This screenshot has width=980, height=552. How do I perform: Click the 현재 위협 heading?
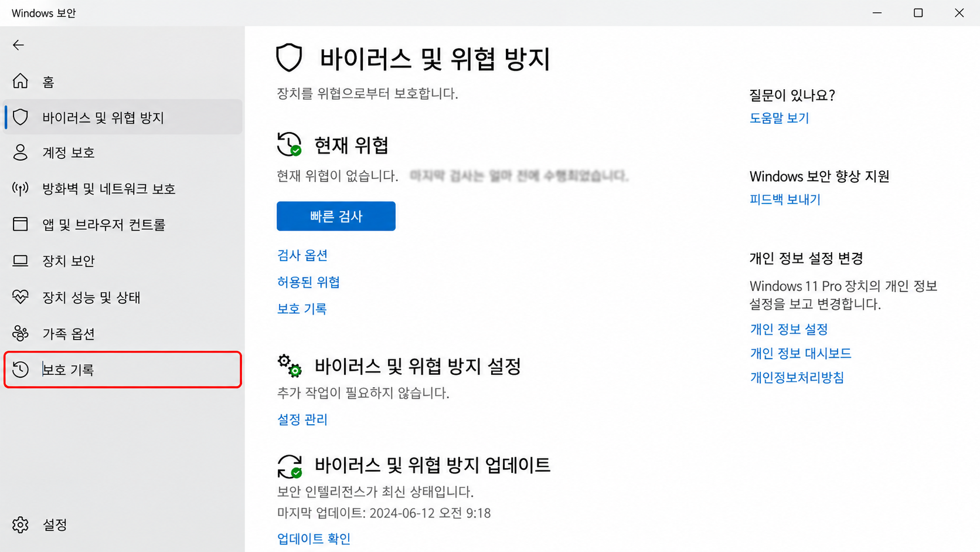351,145
